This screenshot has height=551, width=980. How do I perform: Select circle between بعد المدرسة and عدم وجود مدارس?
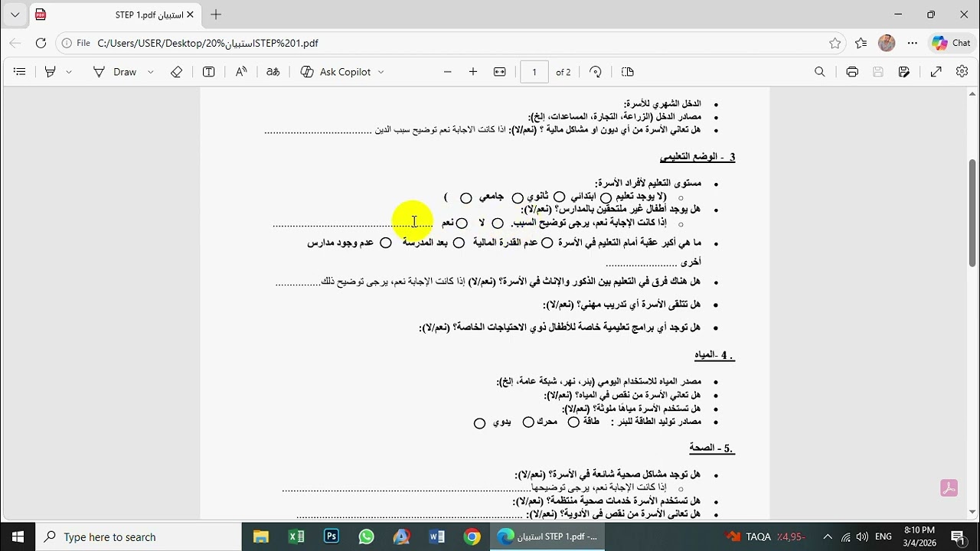387,243
